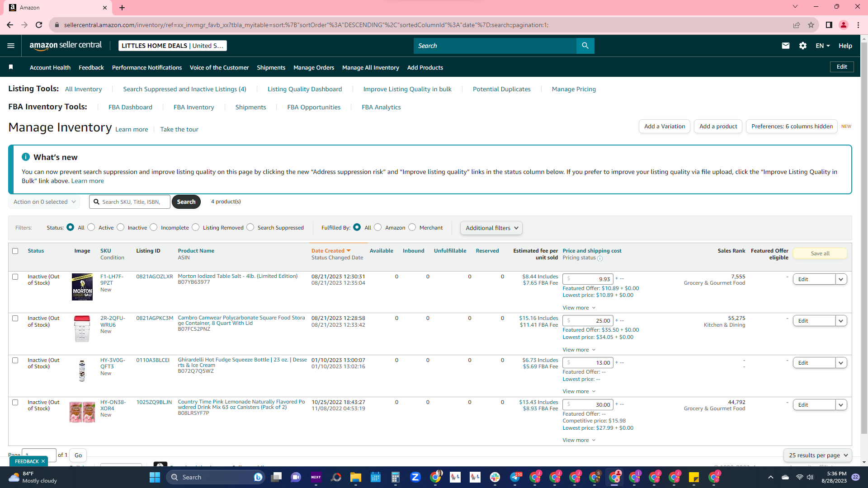Click the Search SKU, Title, ISBN field
The height and width of the screenshot is (488, 868).
130,202
